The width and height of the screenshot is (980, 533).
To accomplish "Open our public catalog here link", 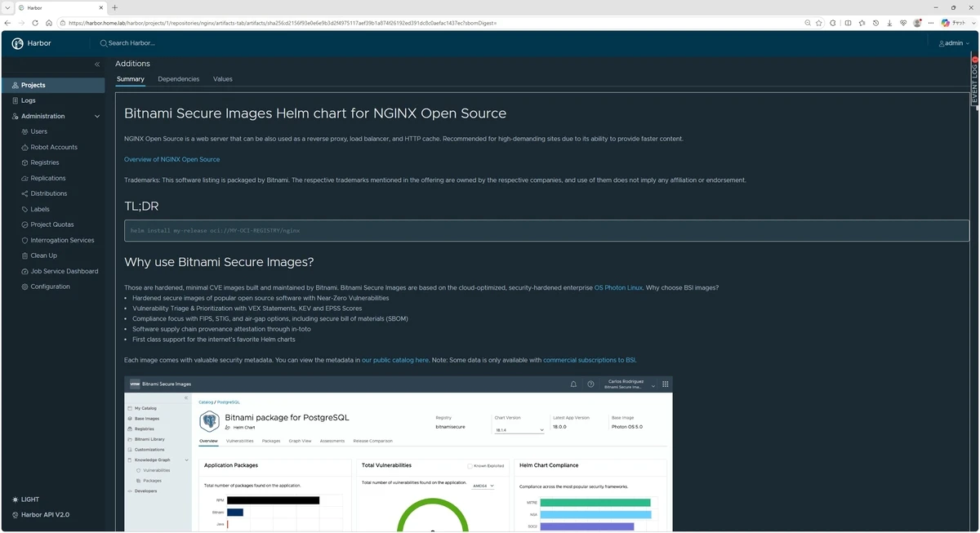I will tap(395, 360).
